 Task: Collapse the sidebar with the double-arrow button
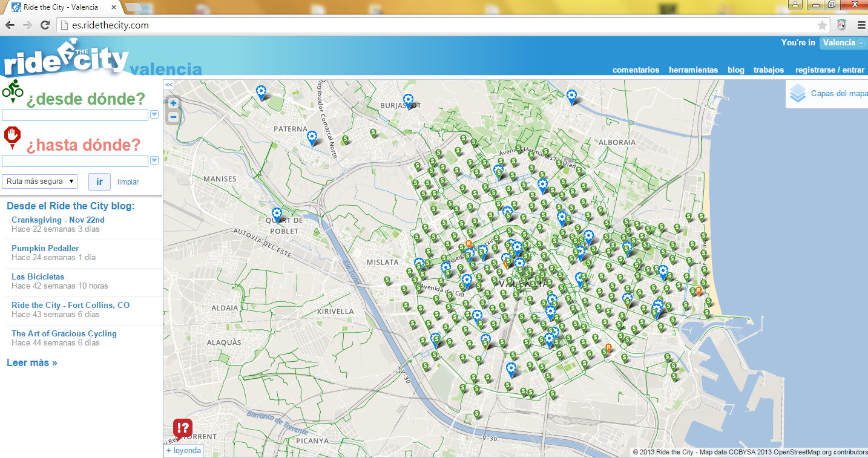169,85
